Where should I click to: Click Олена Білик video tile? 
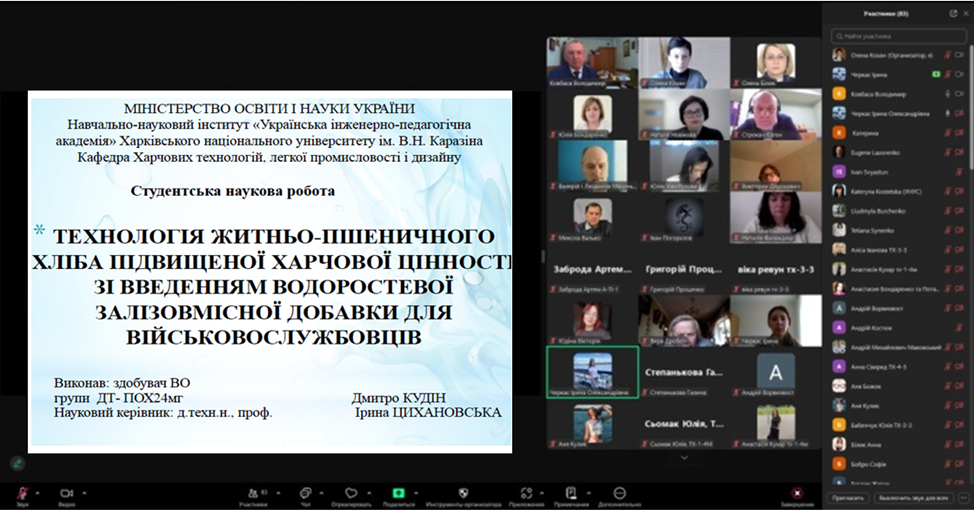click(x=776, y=62)
